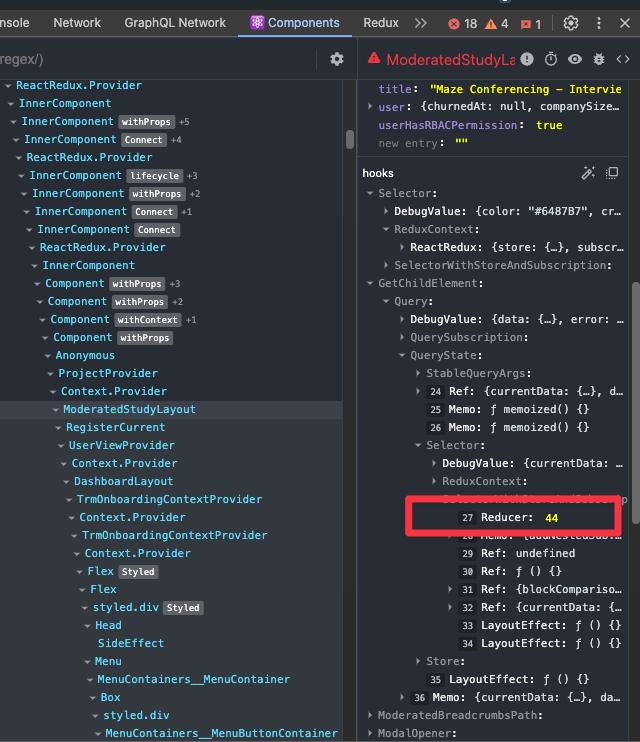
Task: Select the Box component
Action: tap(110, 697)
